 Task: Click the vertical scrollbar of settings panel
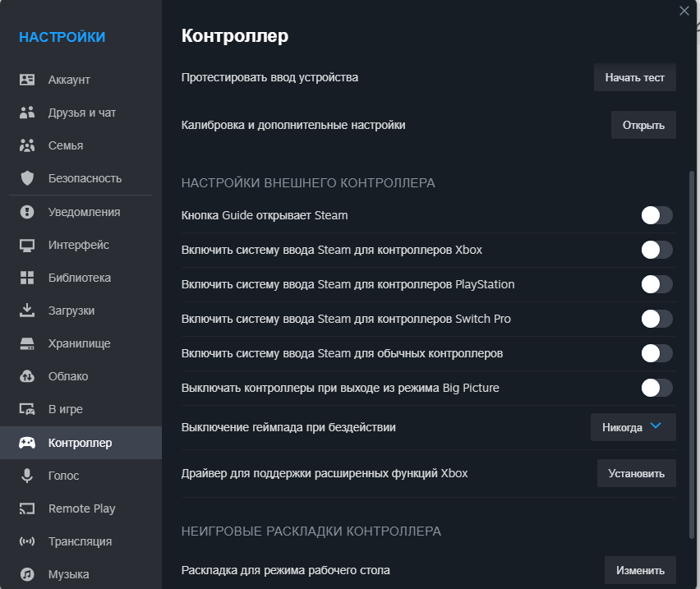pyautogui.click(x=691, y=353)
